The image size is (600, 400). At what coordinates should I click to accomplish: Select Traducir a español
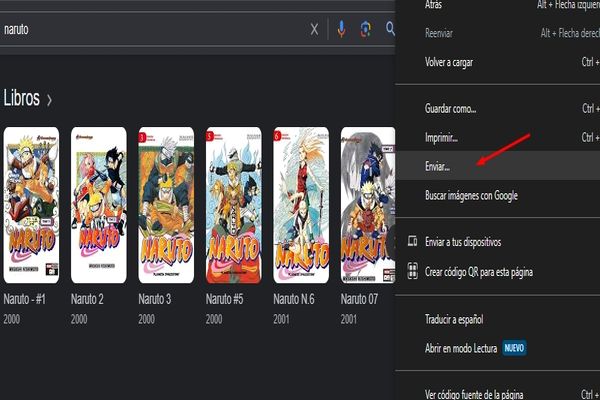(497, 319)
